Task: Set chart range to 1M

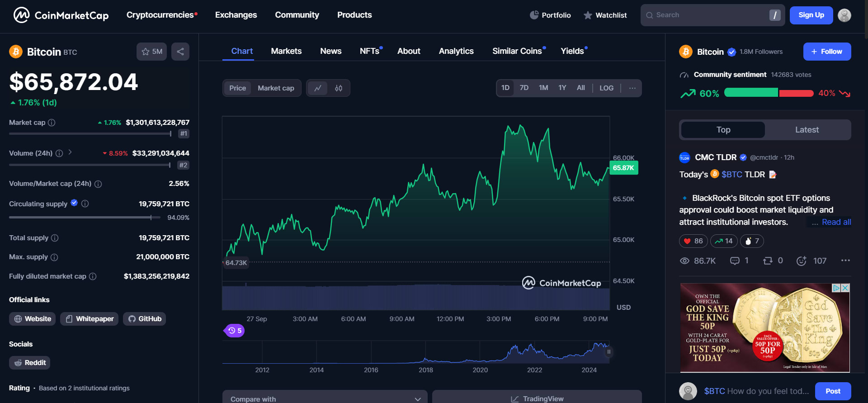Action: click(543, 88)
